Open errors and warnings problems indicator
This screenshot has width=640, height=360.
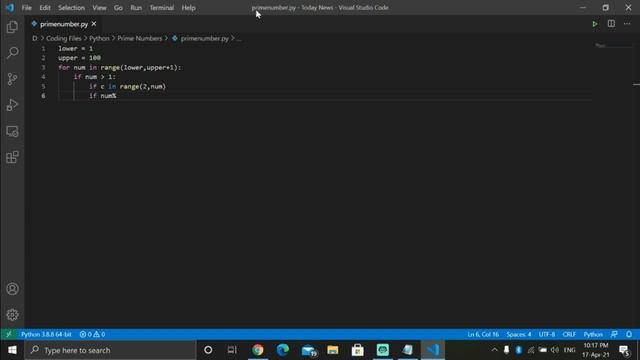point(92,334)
